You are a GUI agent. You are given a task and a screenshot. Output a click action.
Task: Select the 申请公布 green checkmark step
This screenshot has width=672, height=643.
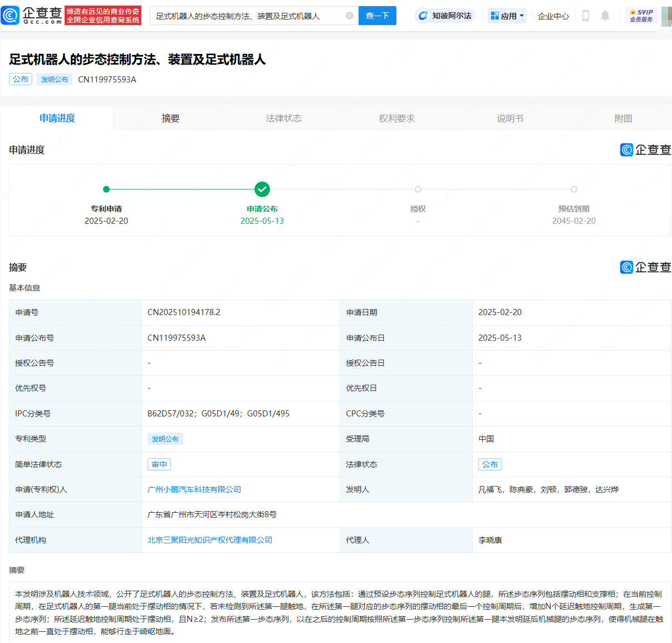262,189
